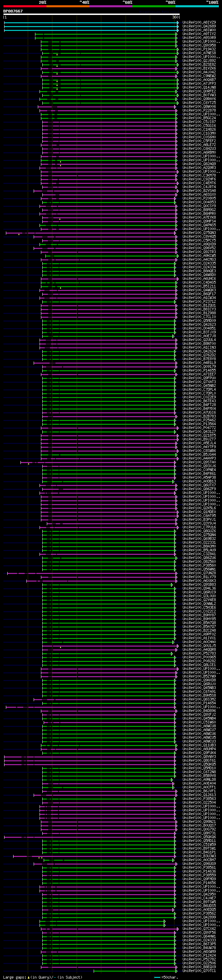Open hit UniRef100_A9TIY2
The width and height of the screenshot is (222, 980).
199,34
